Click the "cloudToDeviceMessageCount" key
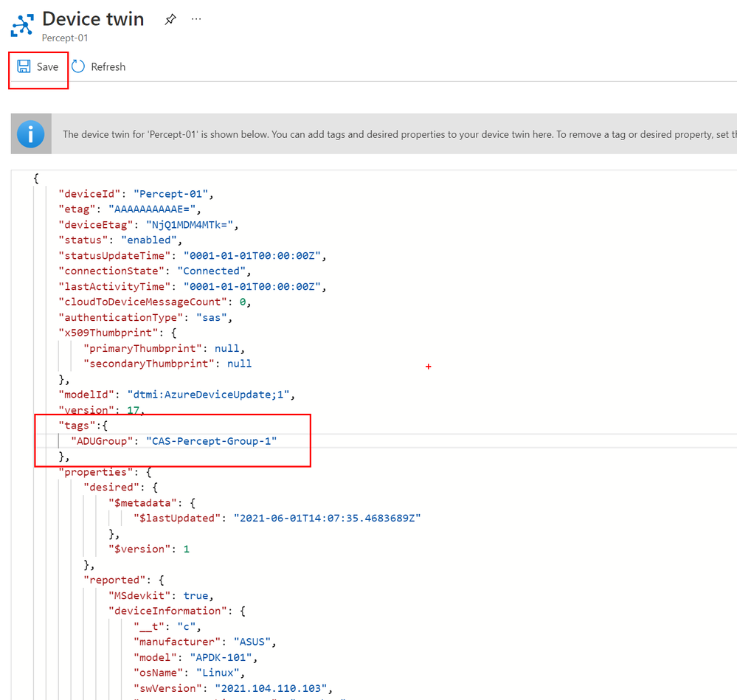Viewport: 737px width, 700px height. click(142, 302)
